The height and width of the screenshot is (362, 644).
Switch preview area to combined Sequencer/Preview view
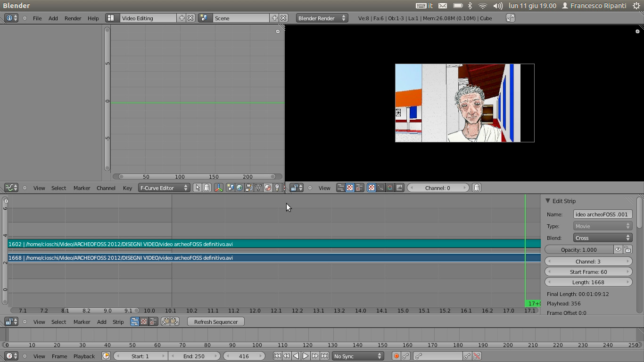(x=359, y=188)
